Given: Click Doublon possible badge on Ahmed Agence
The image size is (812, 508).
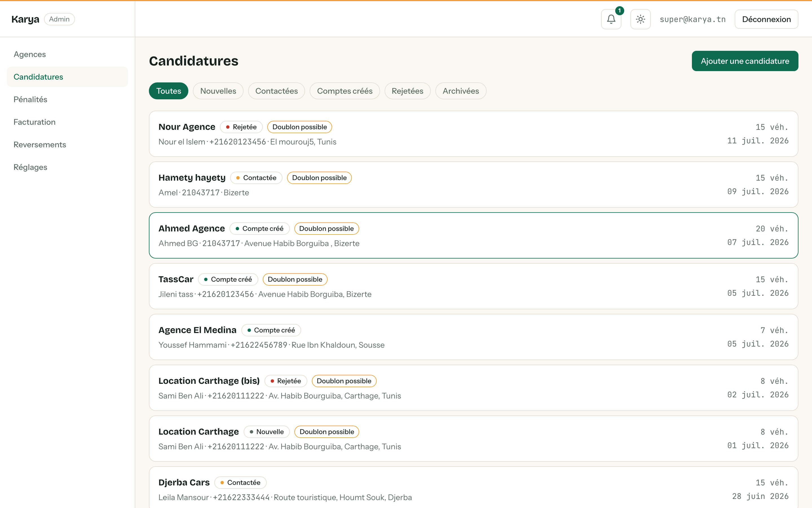Looking at the screenshot, I should coord(326,229).
